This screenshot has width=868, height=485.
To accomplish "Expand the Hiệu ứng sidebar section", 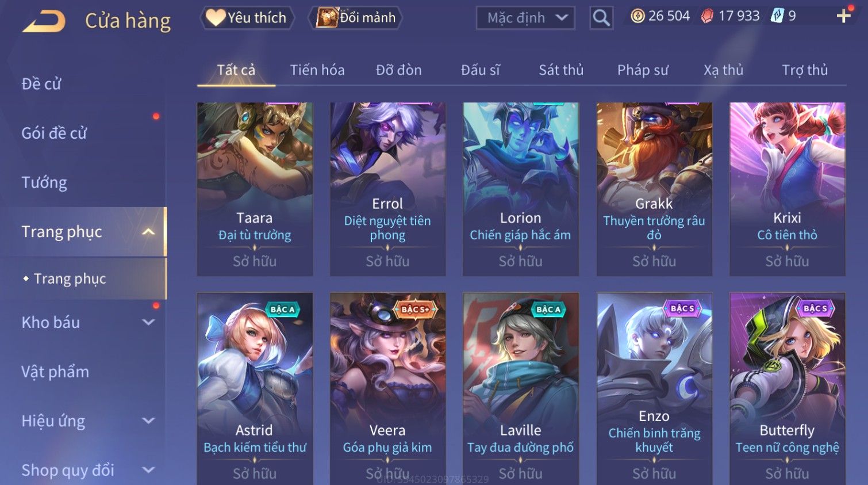I will [148, 421].
